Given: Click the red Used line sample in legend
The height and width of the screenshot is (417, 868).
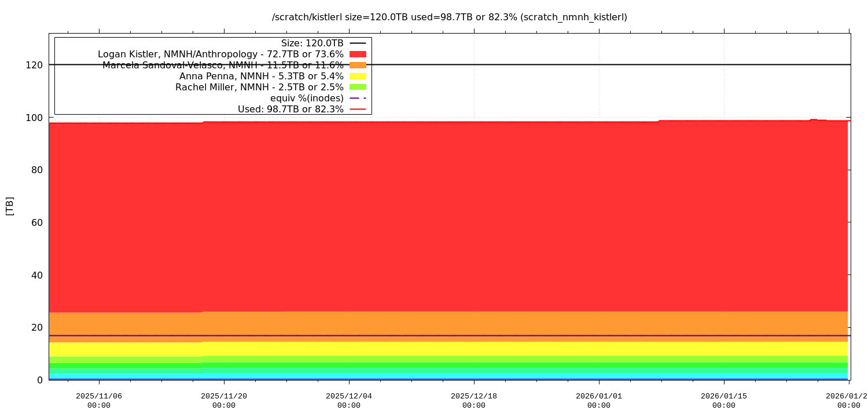Looking at the screenshot, I should (358, 109).
